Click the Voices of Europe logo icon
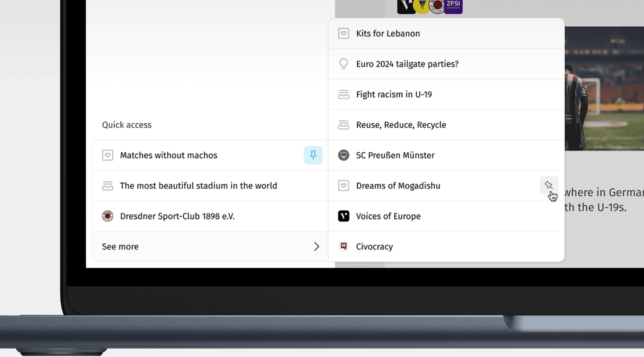The image size is (644, 357). tap(343, 216)
